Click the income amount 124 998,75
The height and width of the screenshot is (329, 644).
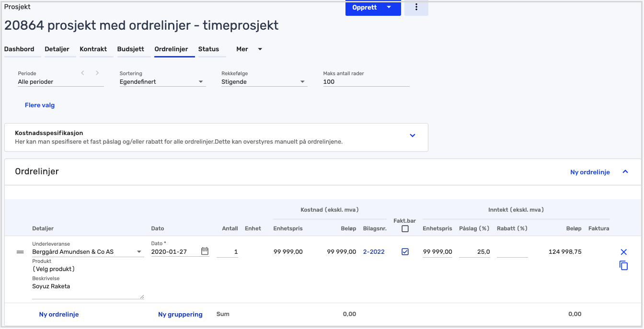click(x=565, y=252)
